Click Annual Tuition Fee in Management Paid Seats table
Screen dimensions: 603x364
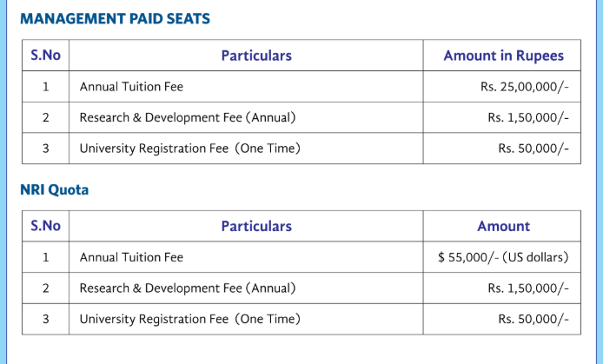pyautogui.click(x=131, y=87)
